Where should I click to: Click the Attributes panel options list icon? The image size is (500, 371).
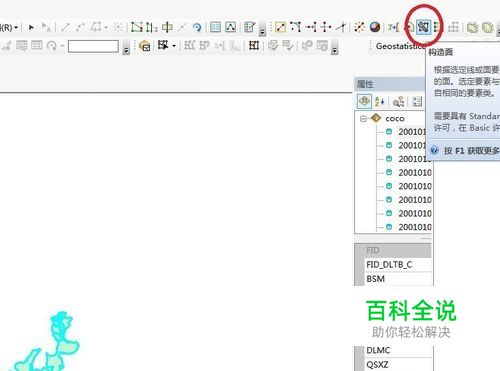[417, 101]
